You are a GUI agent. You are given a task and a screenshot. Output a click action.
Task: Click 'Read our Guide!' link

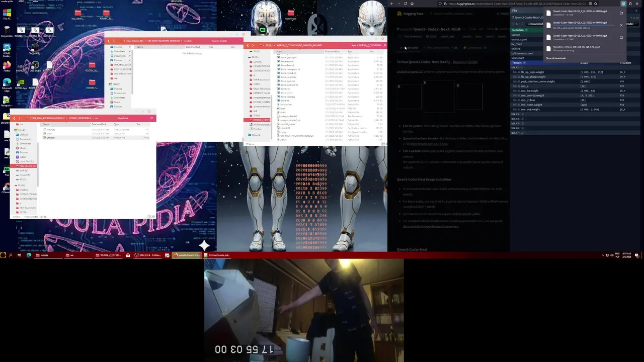(465, 62)
